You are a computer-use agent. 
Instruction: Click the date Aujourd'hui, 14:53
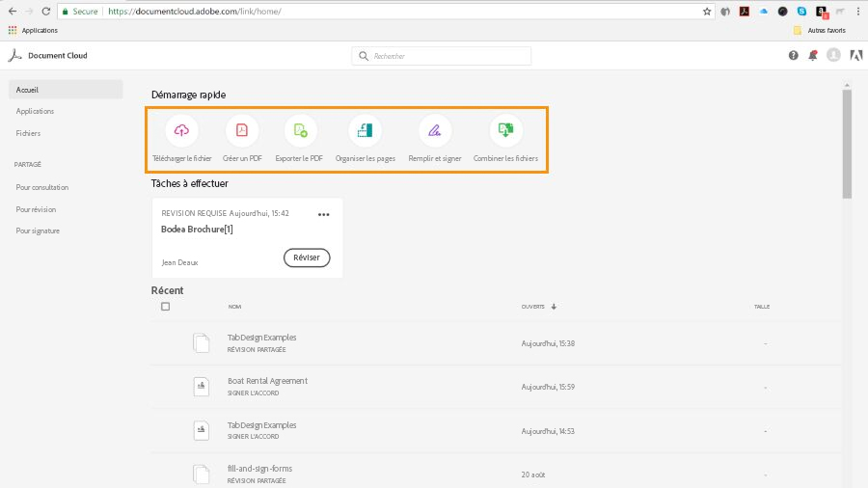pos(548,431)
